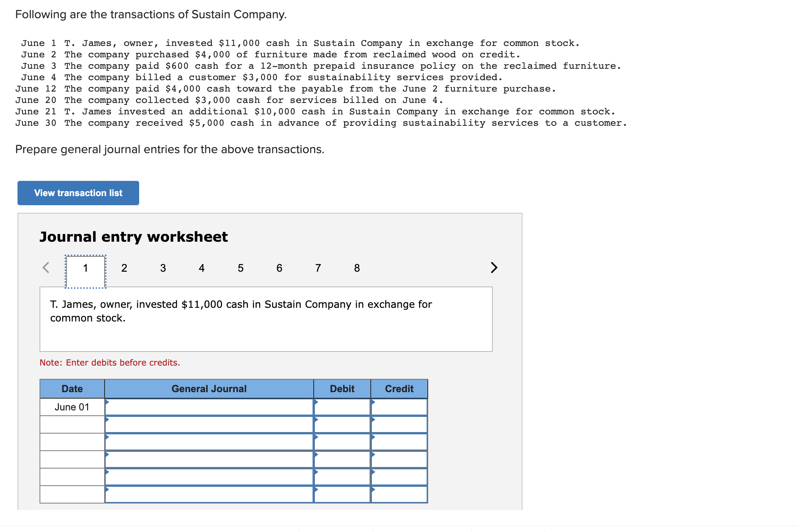Screen dimensions: 797x532
Task: Click the 'Enter debits before credits' note
Action: click(x=110, y=363)
